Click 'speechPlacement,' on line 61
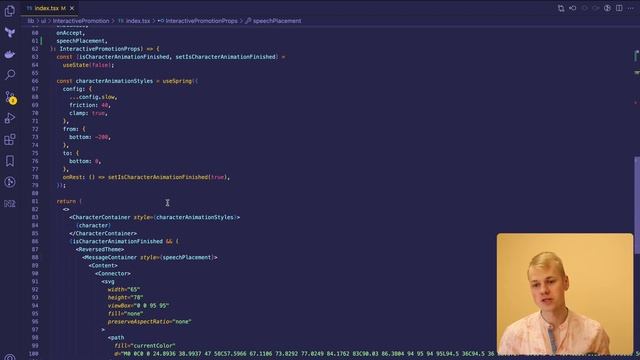640x360 pixels. [x=82, y=41]
